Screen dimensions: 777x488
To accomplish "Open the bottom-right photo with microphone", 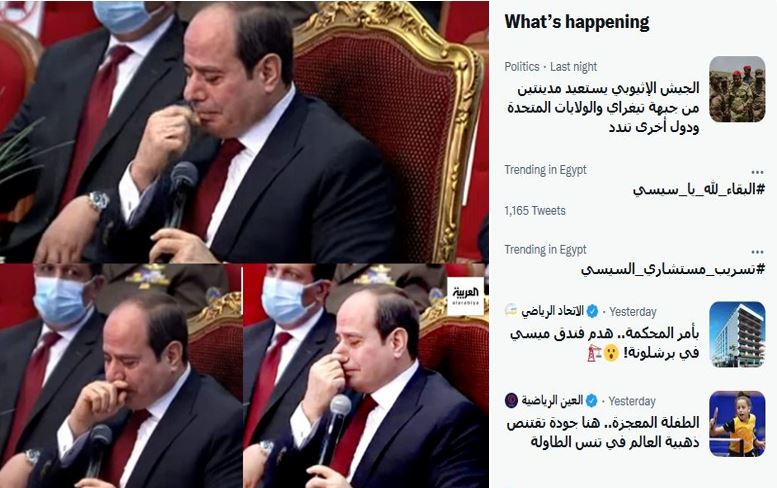I will (x=366, y=376).
